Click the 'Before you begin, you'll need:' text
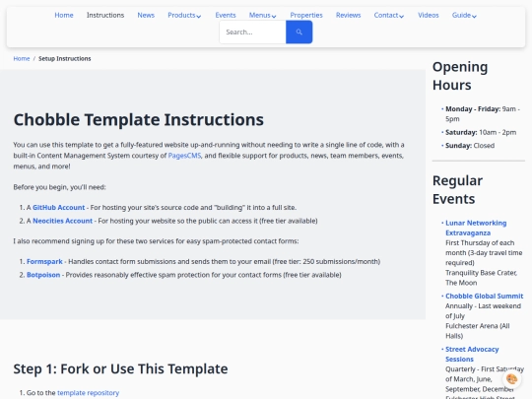The image size is (532, 399). [59, 187]
